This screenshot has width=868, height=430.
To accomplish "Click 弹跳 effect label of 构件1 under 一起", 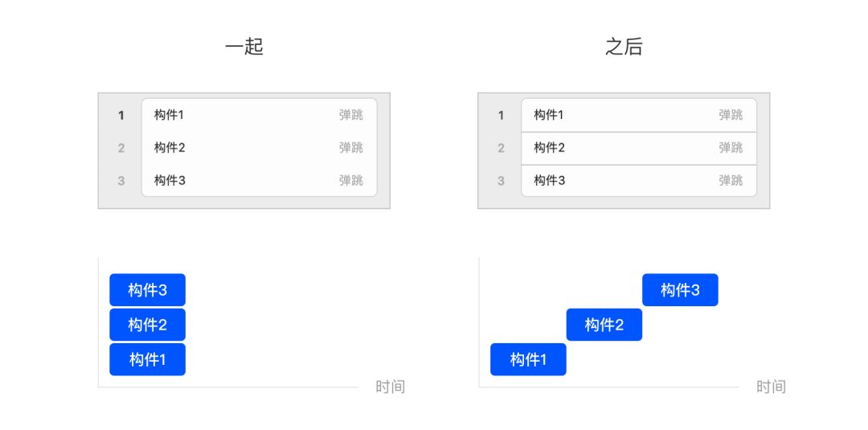I will [351, 115].
